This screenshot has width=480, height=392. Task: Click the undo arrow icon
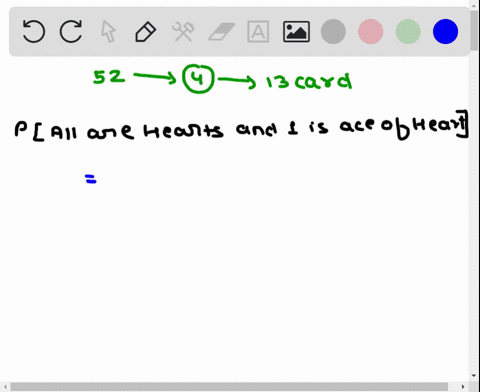tap(34, 31)
